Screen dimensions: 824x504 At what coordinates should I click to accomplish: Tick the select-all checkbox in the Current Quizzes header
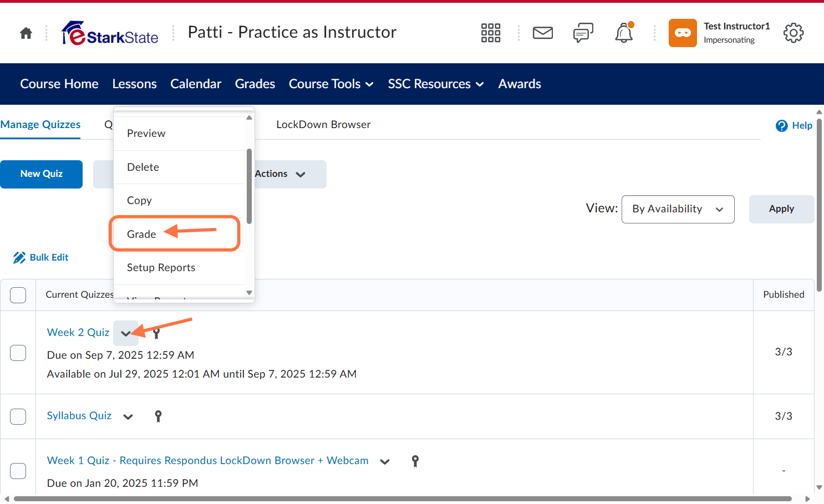click(18, 295)
